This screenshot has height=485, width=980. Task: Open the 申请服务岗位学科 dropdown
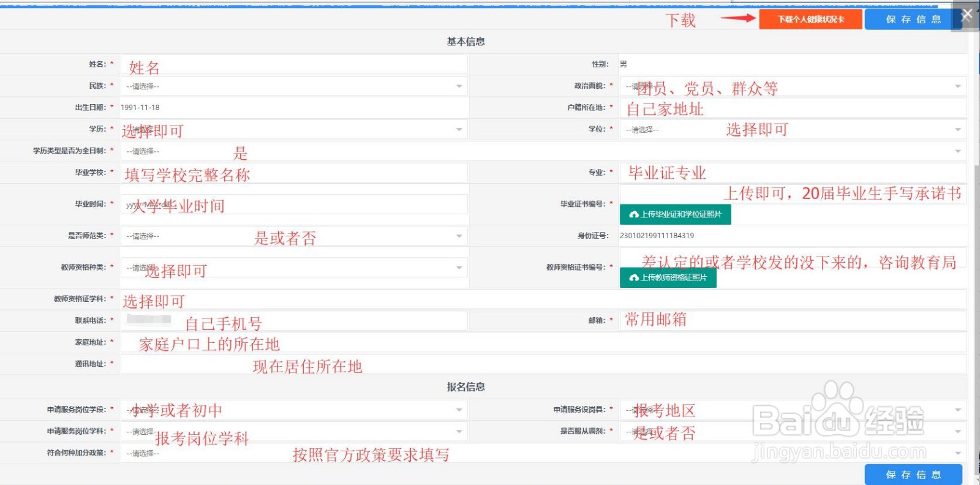(294, 432)
